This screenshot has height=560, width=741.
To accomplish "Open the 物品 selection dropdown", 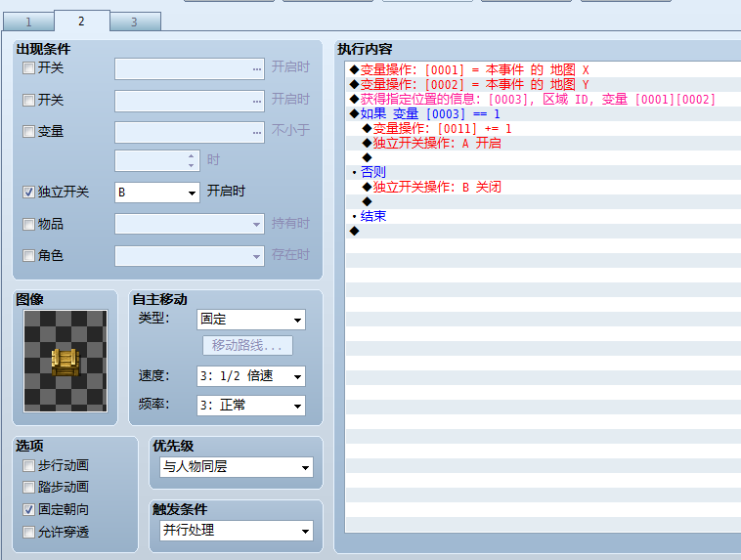I will click(x=190, y=224).
